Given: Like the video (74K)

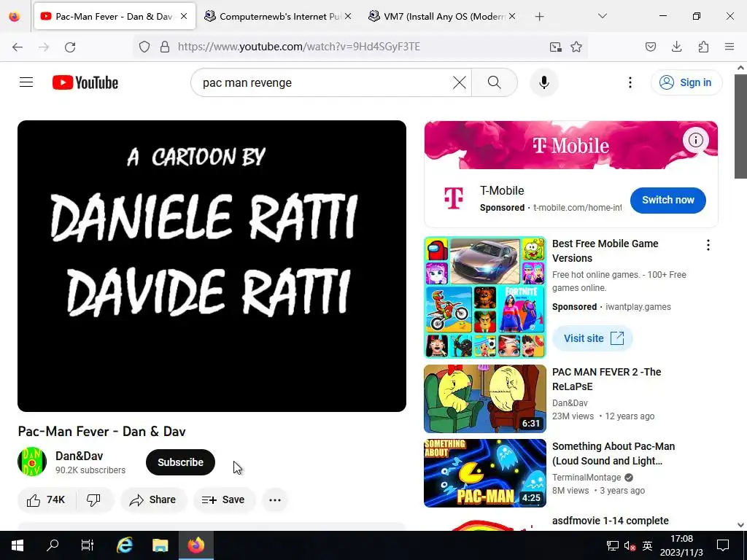Looking at the screenshot, I should [x=46, y=499].
